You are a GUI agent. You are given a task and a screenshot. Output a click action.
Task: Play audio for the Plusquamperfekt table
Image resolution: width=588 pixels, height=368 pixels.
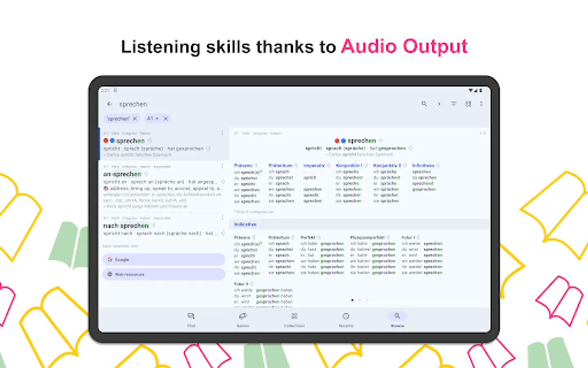tap(388, 238)
